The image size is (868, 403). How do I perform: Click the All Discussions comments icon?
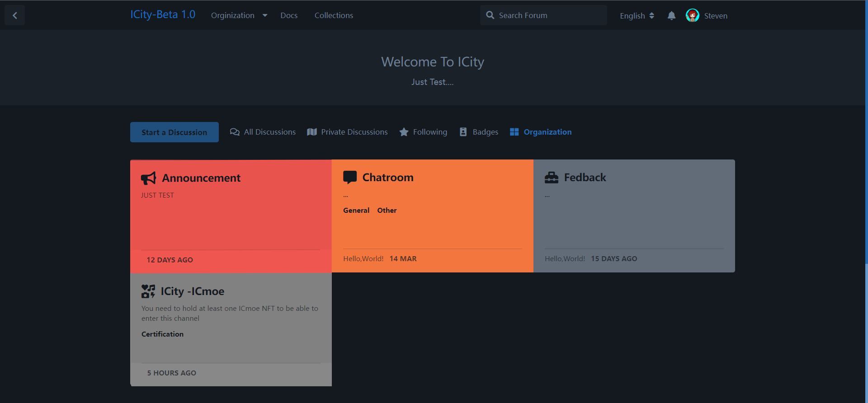coord(235,132)
